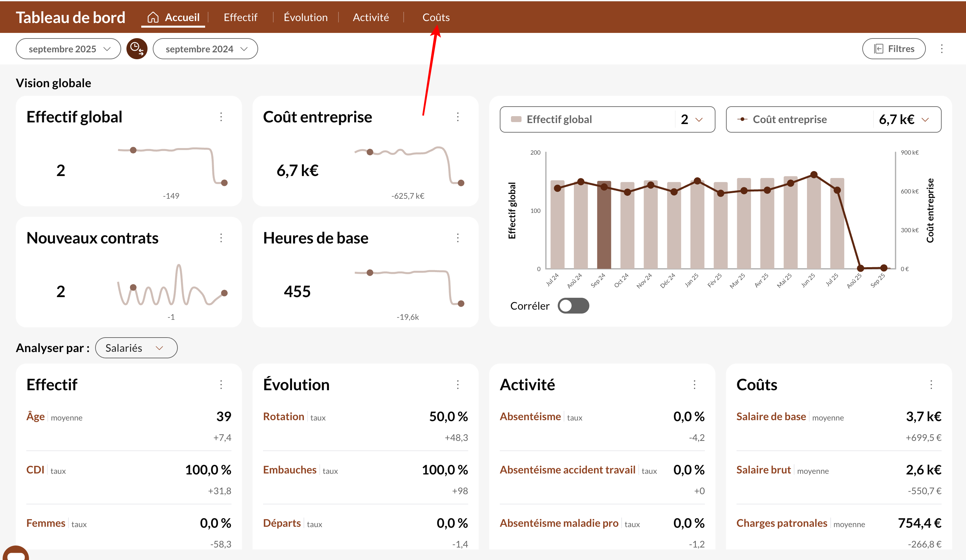
Task: Open Évolution panel three-dot menu
Action: click(x=458, y=385)
